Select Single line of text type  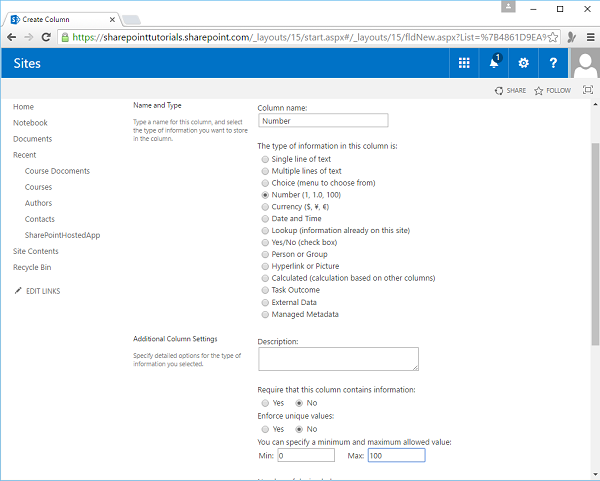[265, 159]
